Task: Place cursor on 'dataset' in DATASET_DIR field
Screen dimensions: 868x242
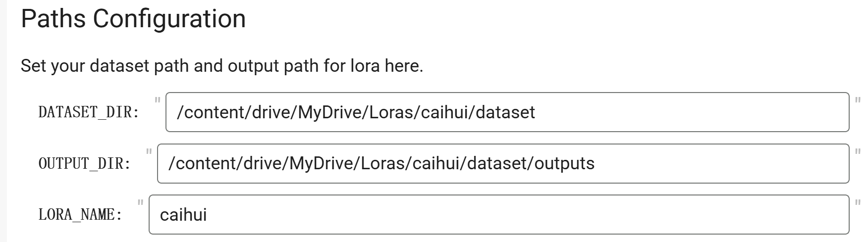Action: click(505, 112)
